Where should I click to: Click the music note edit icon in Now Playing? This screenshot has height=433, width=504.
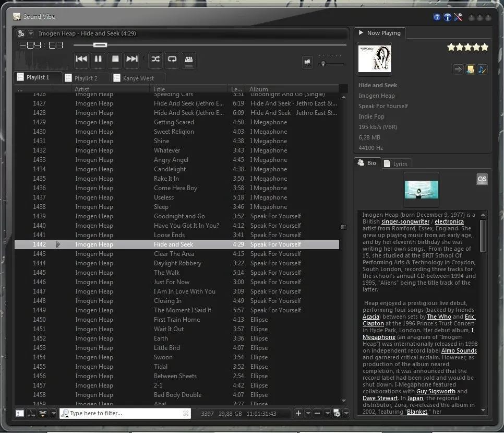click(x=481, y=69)
